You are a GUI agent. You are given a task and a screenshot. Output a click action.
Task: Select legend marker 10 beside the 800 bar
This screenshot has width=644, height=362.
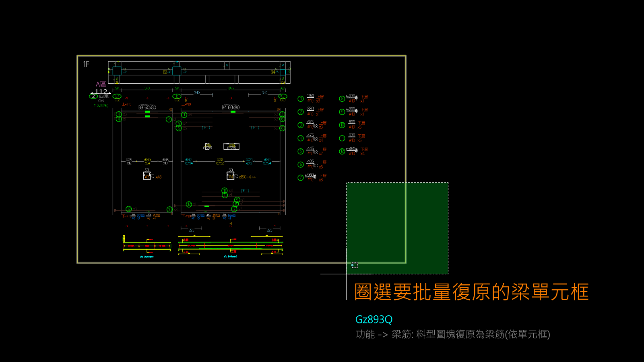coord(342,125)
